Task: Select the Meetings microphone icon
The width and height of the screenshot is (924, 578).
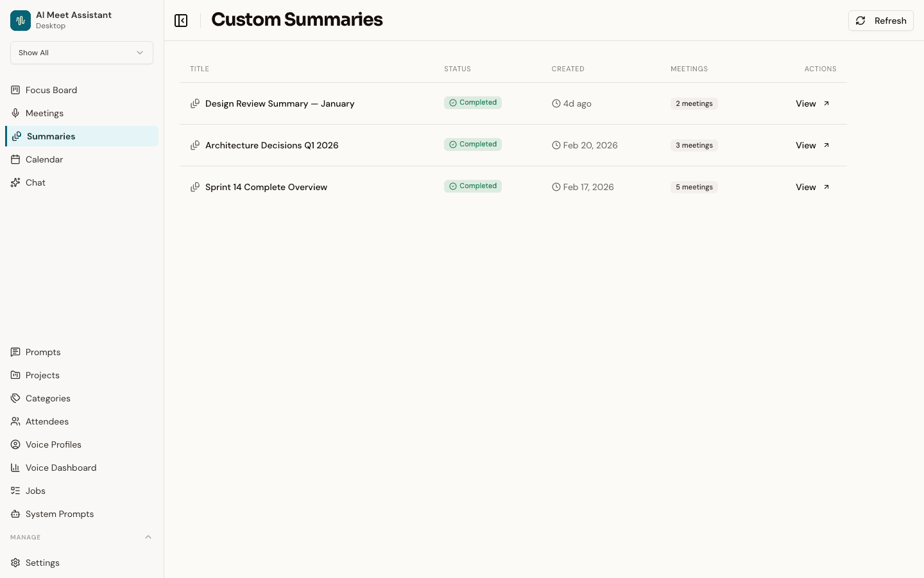Action: click(15, 113)
